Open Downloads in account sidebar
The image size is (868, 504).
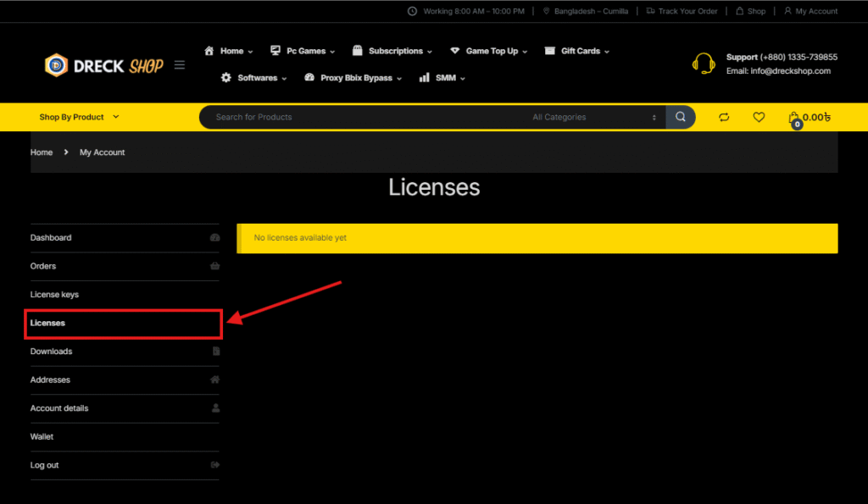coord(125,352)
